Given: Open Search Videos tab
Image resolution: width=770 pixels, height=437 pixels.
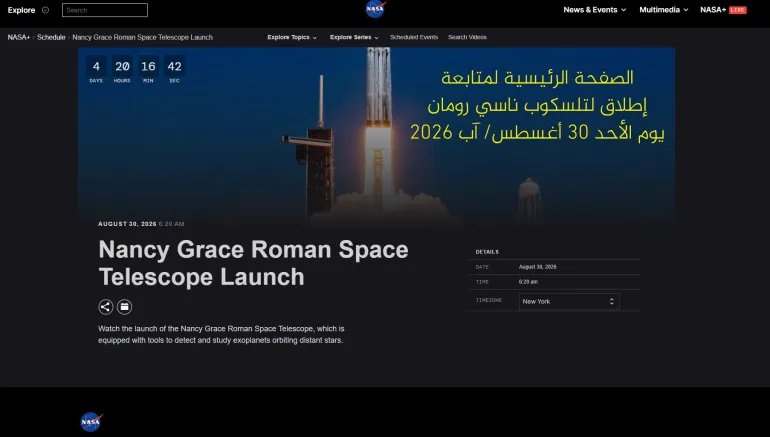Looking at the screenshot, I should [467, 37].
